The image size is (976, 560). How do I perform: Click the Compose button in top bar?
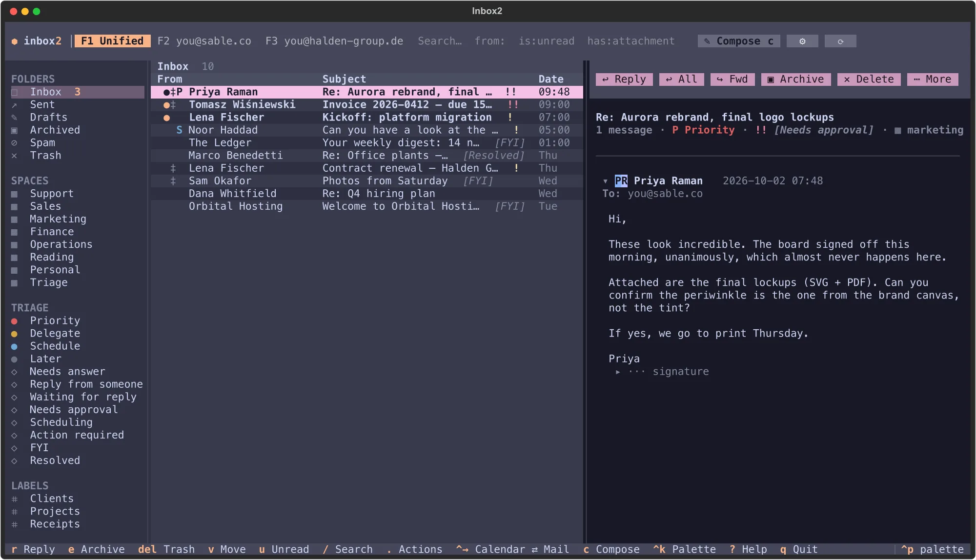pyautogui.click(x=738, y=41)
